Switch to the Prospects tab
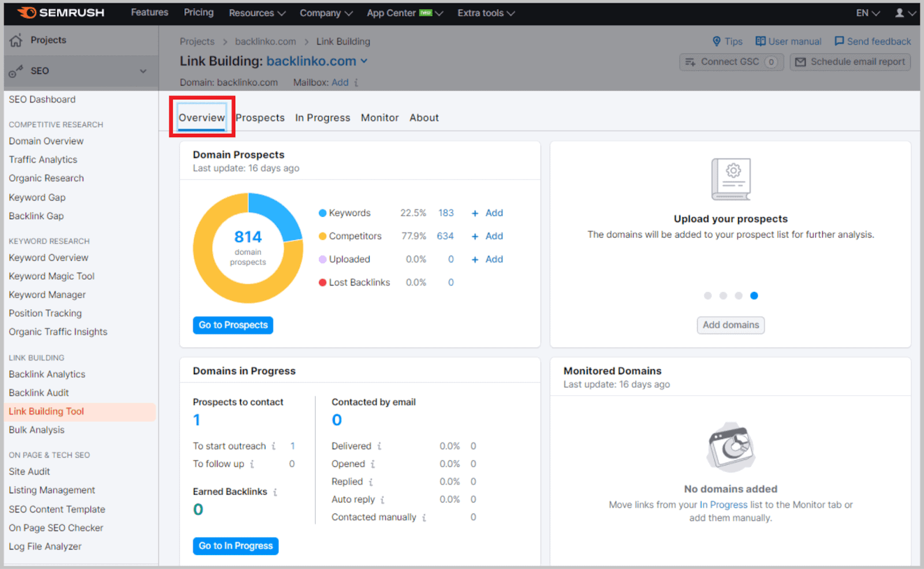Viewport: 924px width, 569px height. [x=260, y=118]
